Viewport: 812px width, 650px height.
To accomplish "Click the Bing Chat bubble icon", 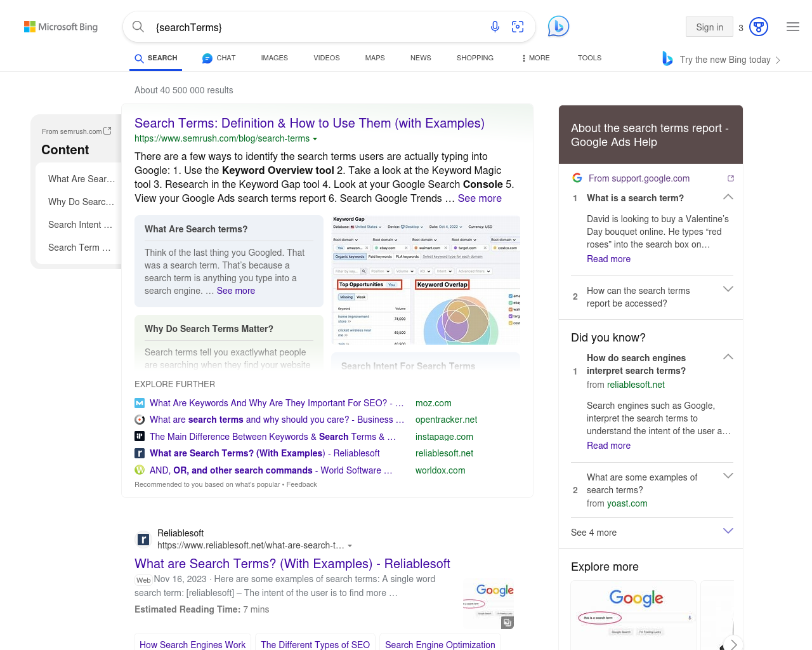I will coord(558,27).
